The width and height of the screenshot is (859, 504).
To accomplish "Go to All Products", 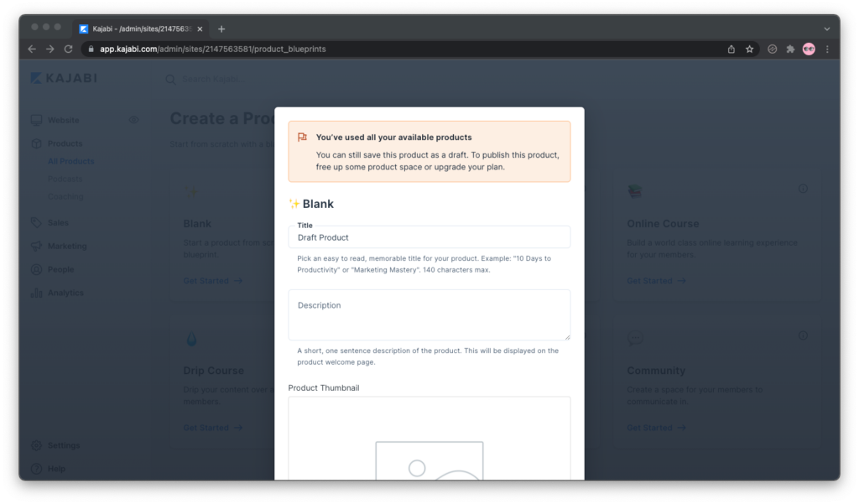I will click(70, 161).
